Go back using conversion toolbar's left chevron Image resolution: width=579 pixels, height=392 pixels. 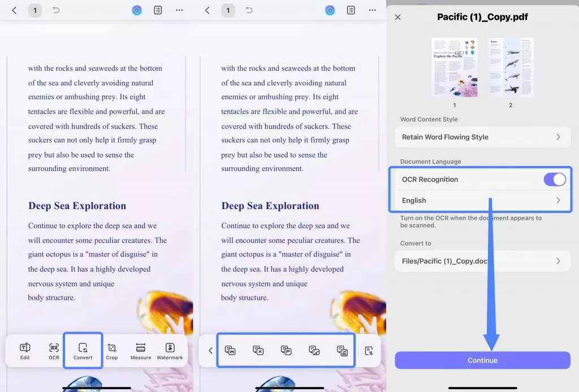pos(210,351)
